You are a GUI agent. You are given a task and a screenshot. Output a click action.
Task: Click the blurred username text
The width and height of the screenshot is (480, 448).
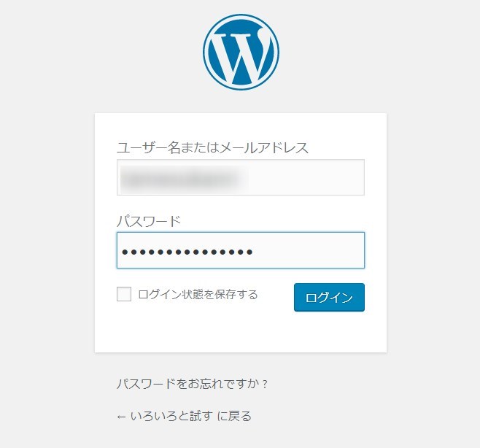point(181,177)
